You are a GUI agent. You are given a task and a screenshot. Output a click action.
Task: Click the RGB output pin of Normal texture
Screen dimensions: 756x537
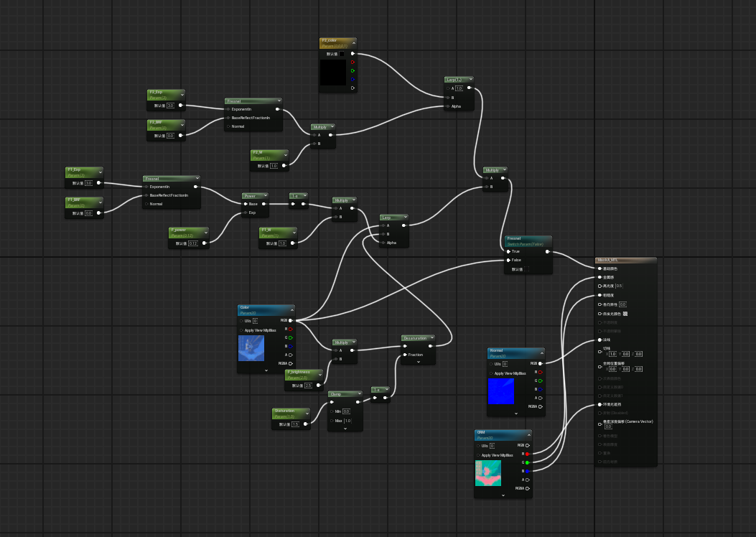point(540,364)
